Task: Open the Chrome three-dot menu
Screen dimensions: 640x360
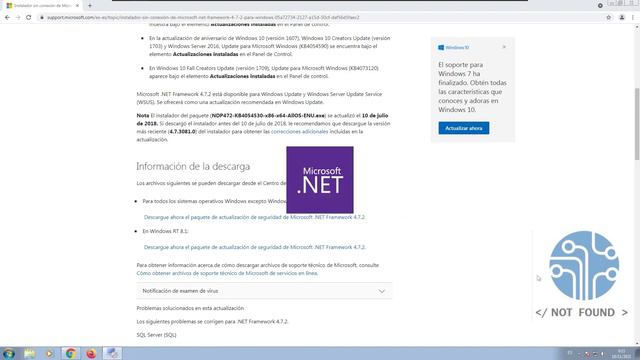Action: click(633, 18)
